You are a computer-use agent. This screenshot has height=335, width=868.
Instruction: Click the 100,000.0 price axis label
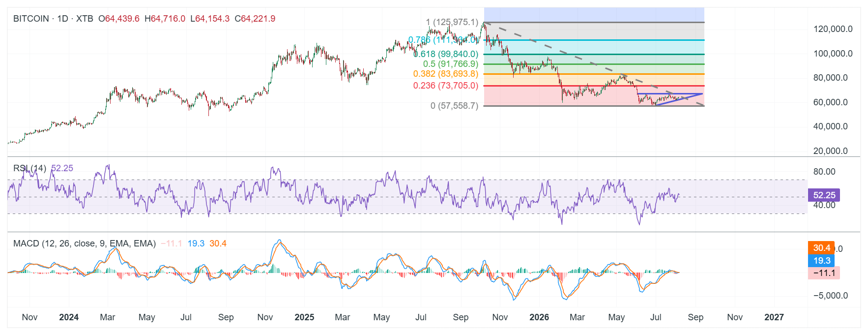tap(833, 54)
